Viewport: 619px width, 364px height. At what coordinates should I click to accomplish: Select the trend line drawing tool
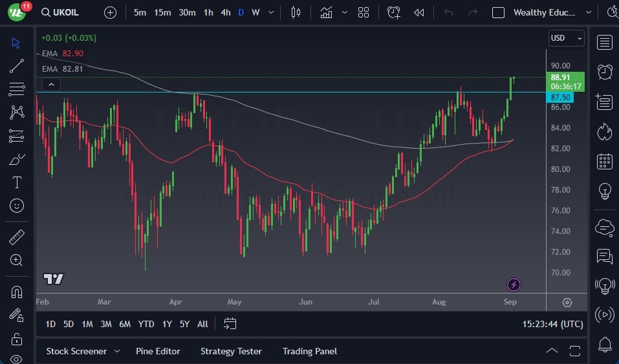tap(17, 65)
